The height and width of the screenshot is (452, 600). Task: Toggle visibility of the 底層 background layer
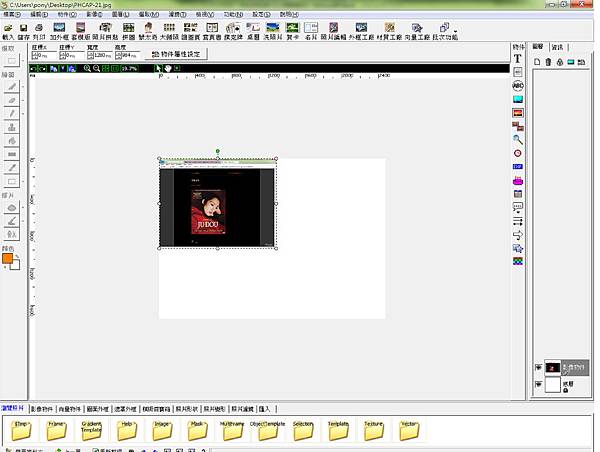[x=538, y=384]
